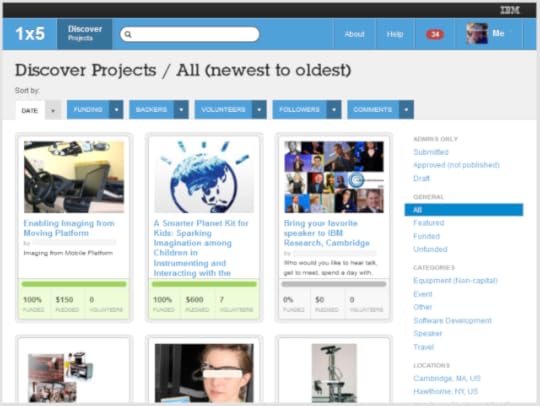Open the Smarter Planet globe thumbnail
This screenshot has width=540, height=406.
(204, 177)
